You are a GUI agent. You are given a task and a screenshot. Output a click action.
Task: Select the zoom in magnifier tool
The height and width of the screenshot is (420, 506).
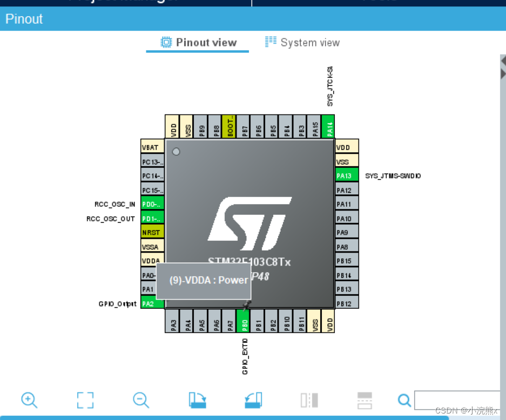click(29, 400)
